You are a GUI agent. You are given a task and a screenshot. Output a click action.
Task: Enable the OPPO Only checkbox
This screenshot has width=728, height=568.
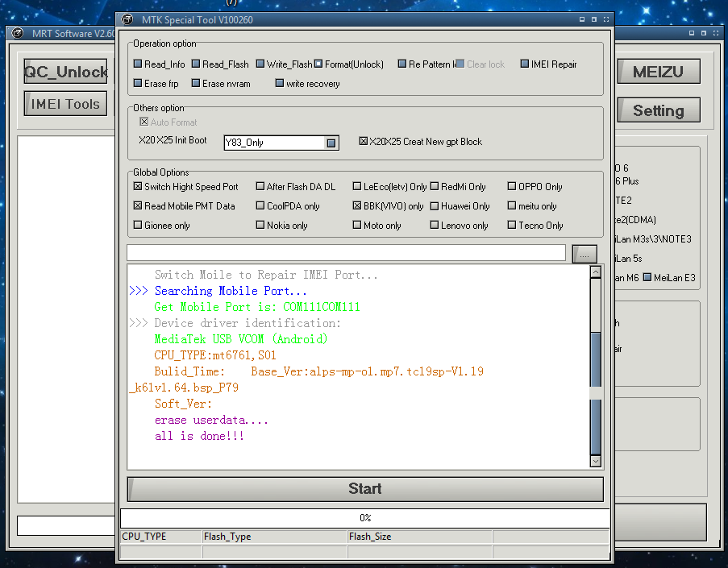click(512, 187)
